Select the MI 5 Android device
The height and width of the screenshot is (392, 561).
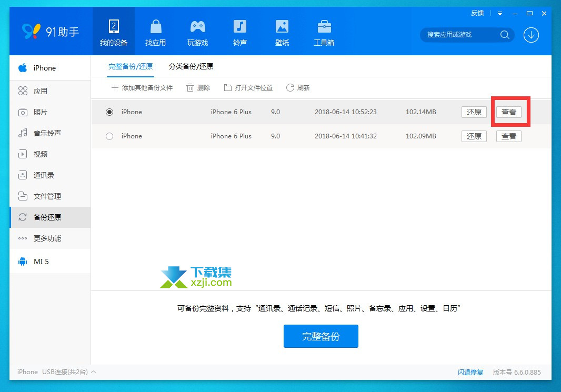coord(50,262)
